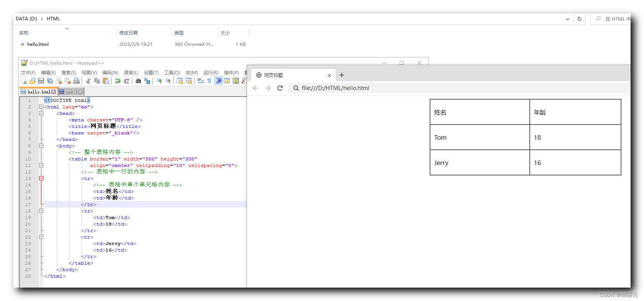Cut selection with the scissors icon

(x=88, y=81)
